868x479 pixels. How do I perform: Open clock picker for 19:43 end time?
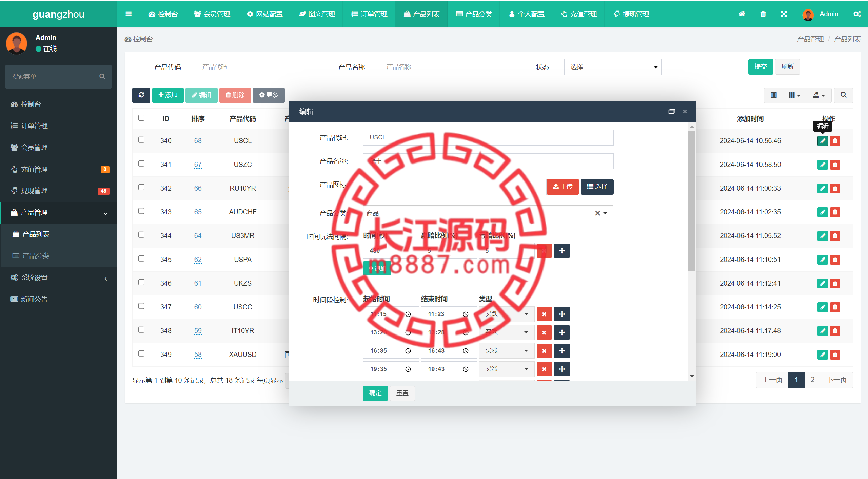(466, 369)
